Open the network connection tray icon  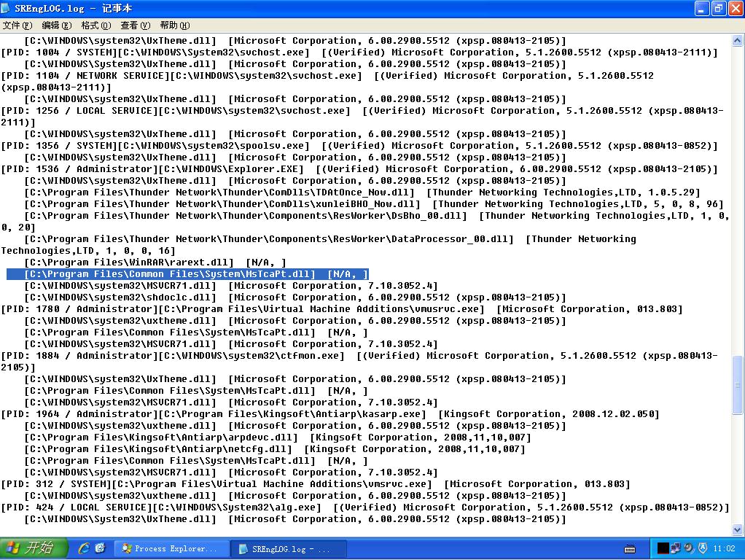676,548
